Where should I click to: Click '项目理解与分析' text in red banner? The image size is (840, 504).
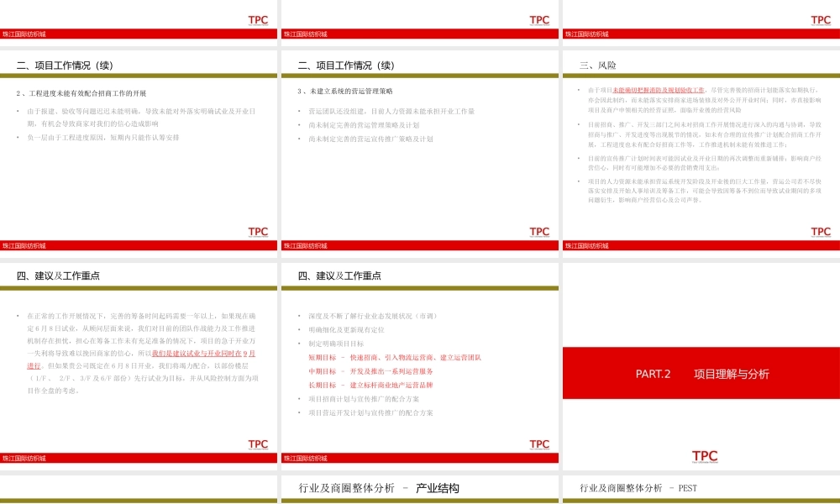point(732,375)
